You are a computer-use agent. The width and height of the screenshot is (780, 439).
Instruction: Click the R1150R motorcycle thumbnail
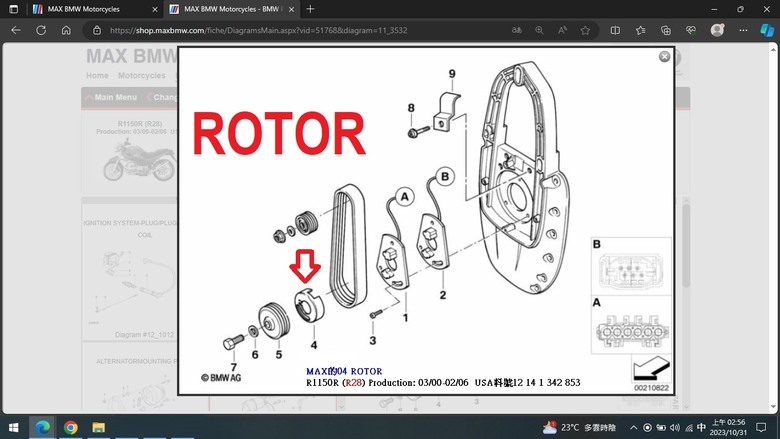pyautogui.click(x=139, y=160)
